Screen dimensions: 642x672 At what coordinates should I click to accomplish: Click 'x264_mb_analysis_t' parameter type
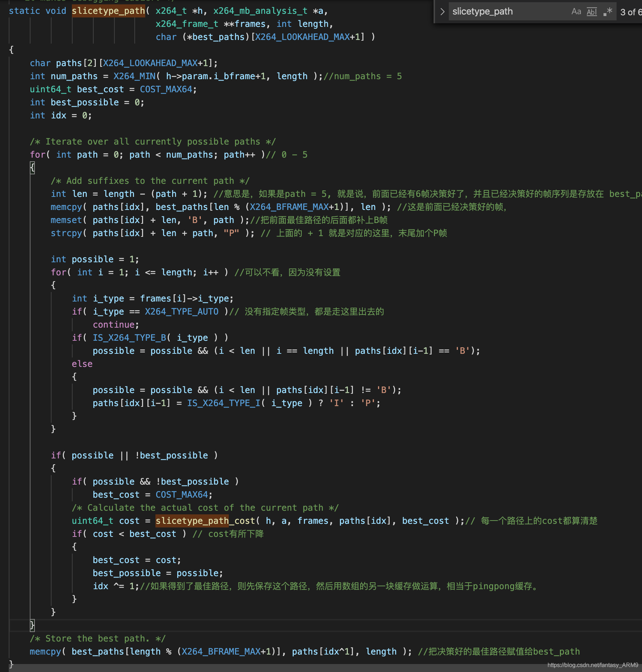click(x=260, y=11)
